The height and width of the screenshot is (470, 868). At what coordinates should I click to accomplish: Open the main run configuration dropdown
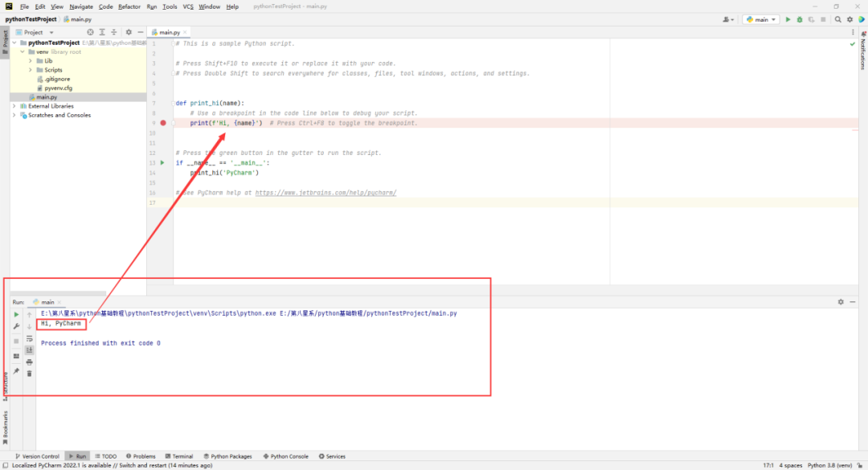[x=761, y=19]
